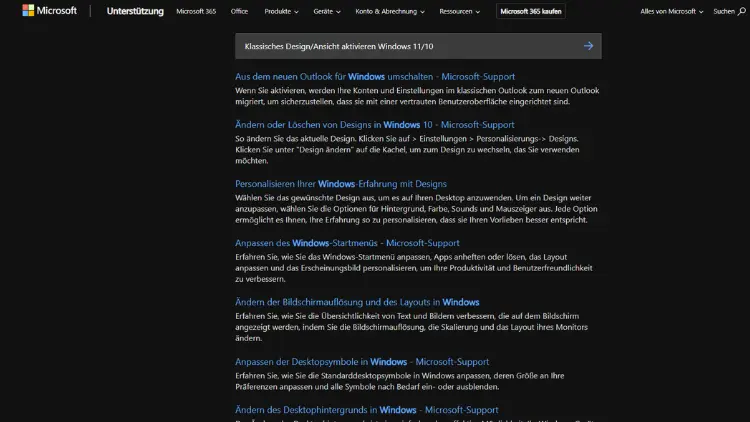Click description text starting 'So ändern Sie das aktuelle Design'
The width and height of the screenshot is (750, 422).
[407, 150]
